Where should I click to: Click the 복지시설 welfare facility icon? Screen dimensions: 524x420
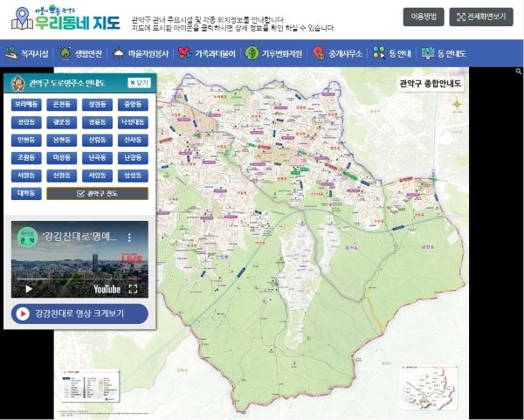pyautogui.click(x=11, y=53)
